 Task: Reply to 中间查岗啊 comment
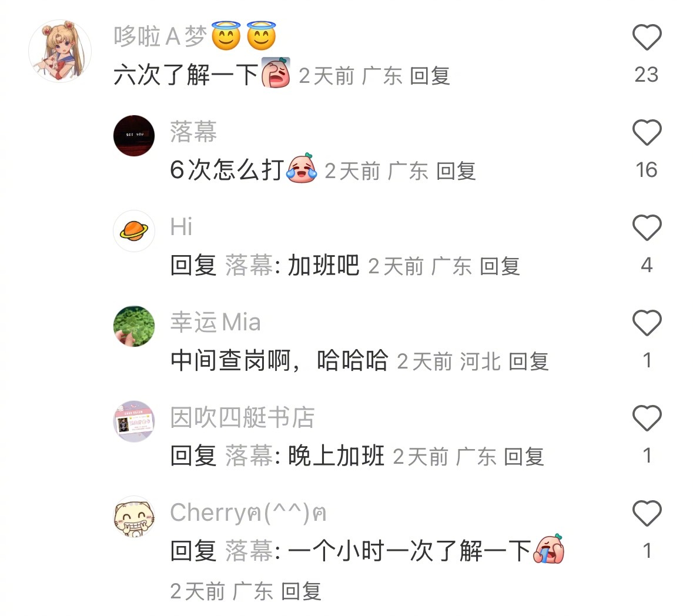528,362
